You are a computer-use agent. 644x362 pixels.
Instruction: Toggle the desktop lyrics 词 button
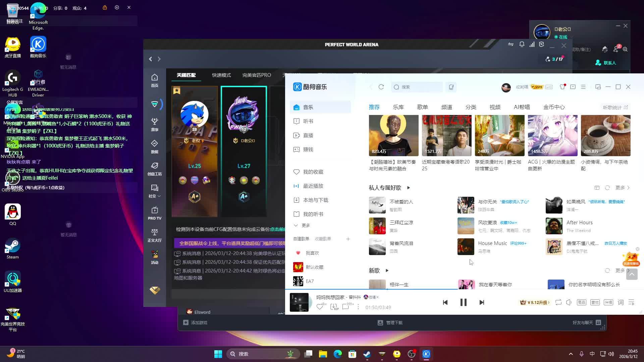point(621,302)
